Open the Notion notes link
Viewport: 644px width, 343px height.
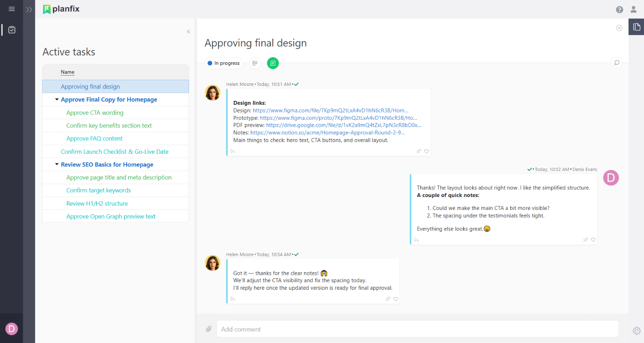pos(328,133)
